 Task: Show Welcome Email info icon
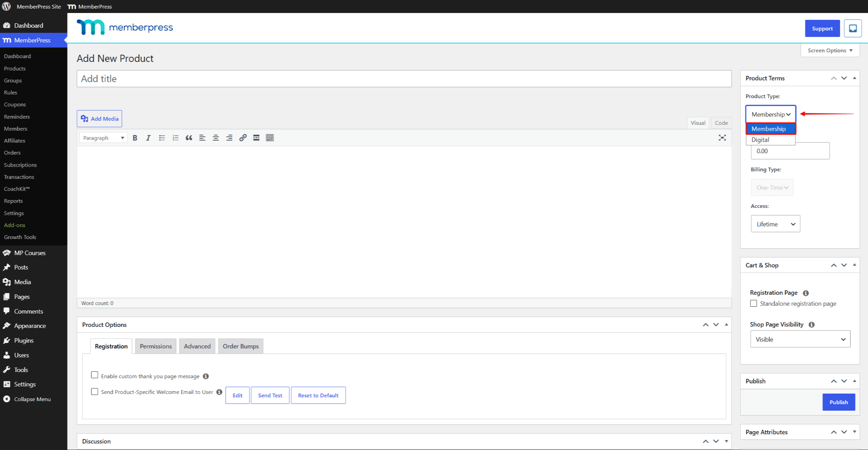tap(219, 392)
